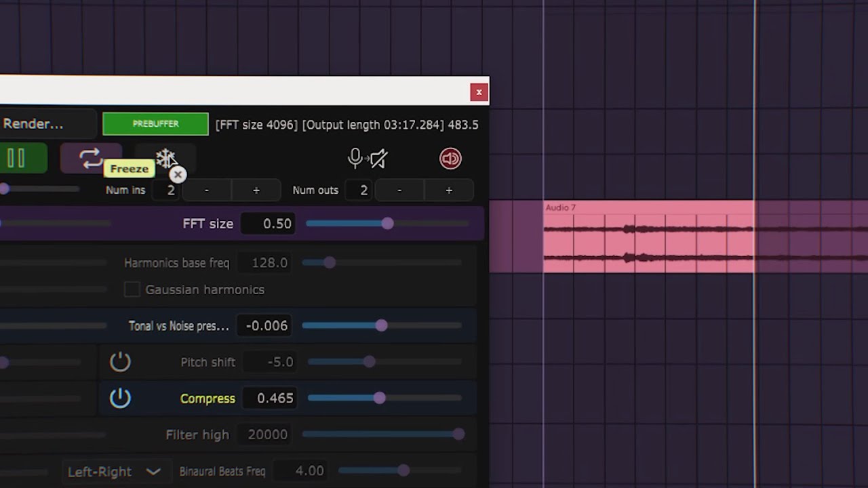The width and height of the screenshot is (868, 488).
Task: Click the Compress value 0.465
Action: point(269,399)
